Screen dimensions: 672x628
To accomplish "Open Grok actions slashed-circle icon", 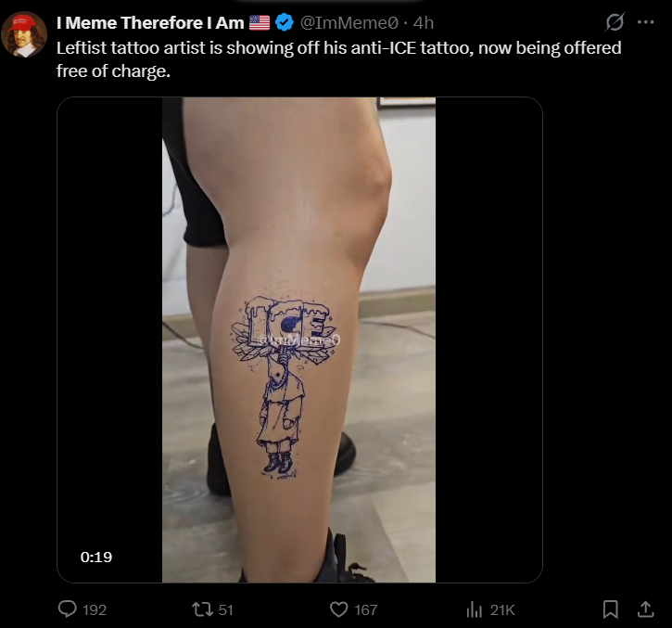I will pos(615,22).
